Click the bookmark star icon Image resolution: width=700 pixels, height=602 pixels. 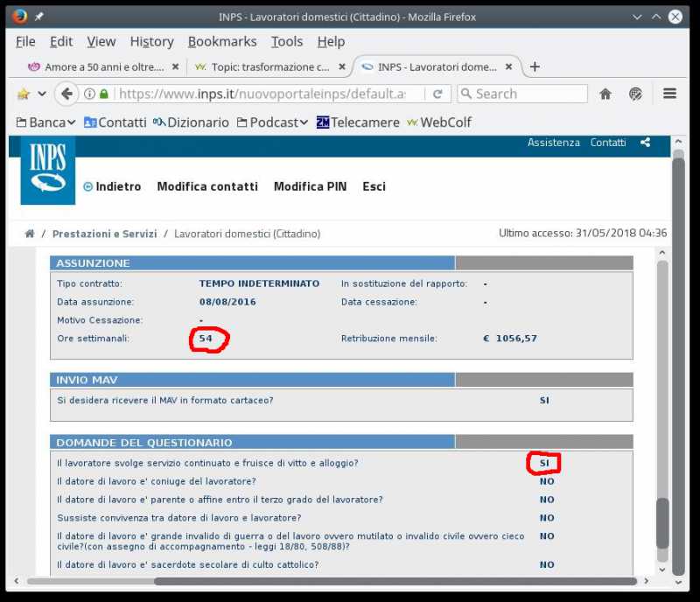click(x=24, y=94)
